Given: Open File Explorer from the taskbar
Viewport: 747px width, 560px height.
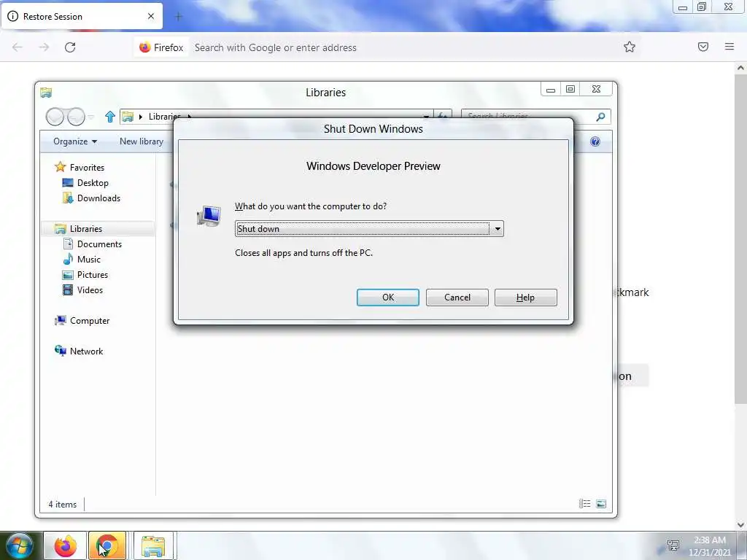Looking at the screenshot, I should 153,545.
